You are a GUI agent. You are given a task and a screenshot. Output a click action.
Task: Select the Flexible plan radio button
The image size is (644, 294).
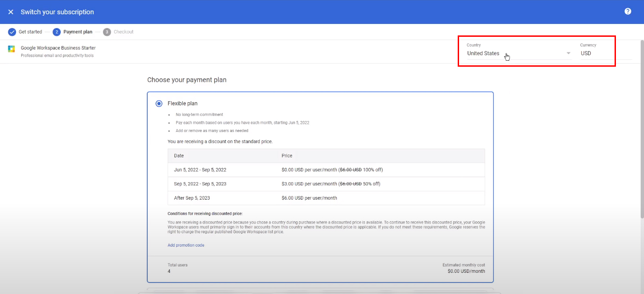(x=159, y=104)
